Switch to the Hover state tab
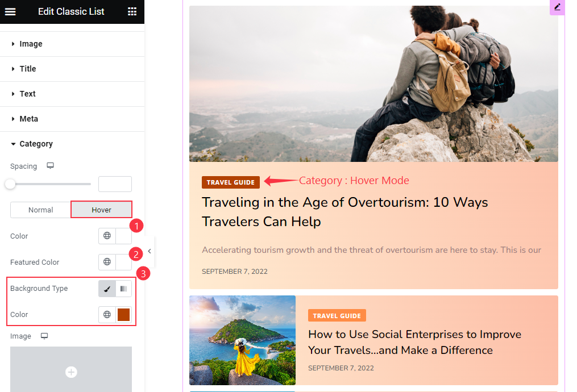This screenshot has height=392, width=577. tap(101, 210)
